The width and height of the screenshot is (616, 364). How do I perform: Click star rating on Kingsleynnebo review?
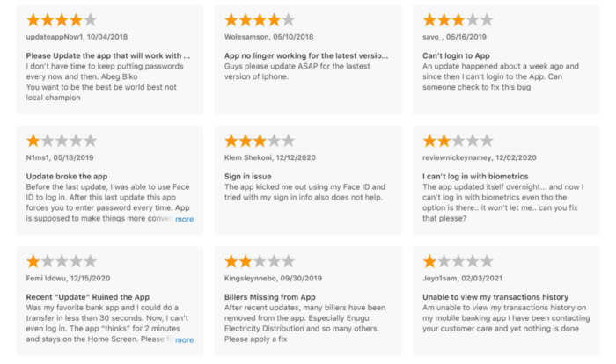tap(260, 261)
